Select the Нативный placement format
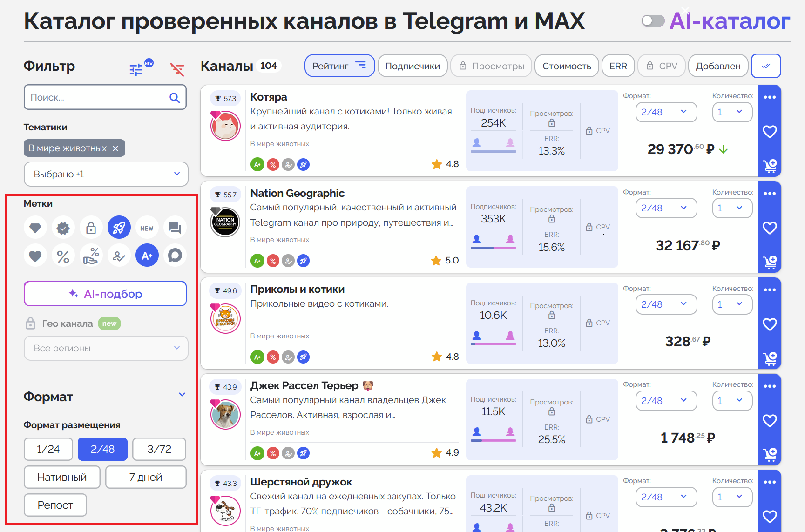805x532 pixels. click(61, 477)
